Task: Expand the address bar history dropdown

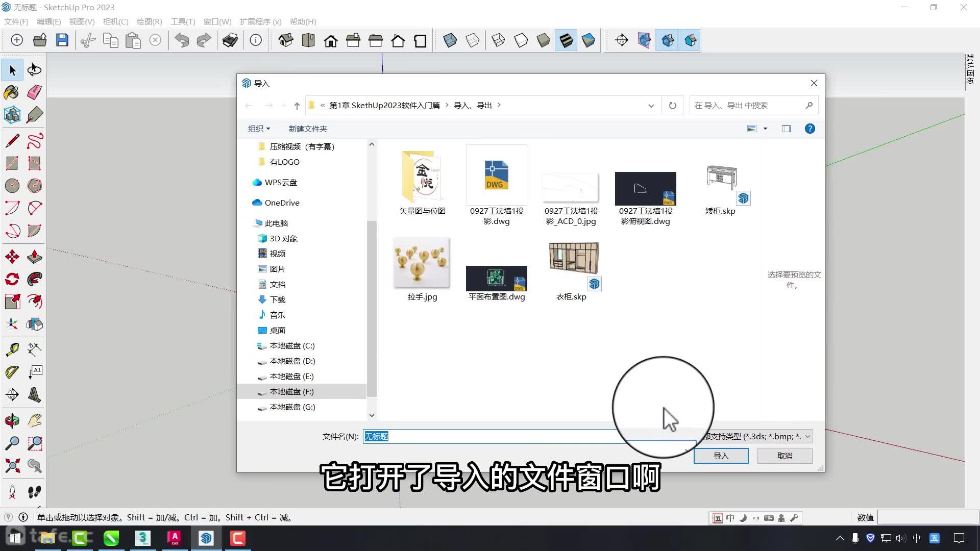Action: (x=651, y=106)
